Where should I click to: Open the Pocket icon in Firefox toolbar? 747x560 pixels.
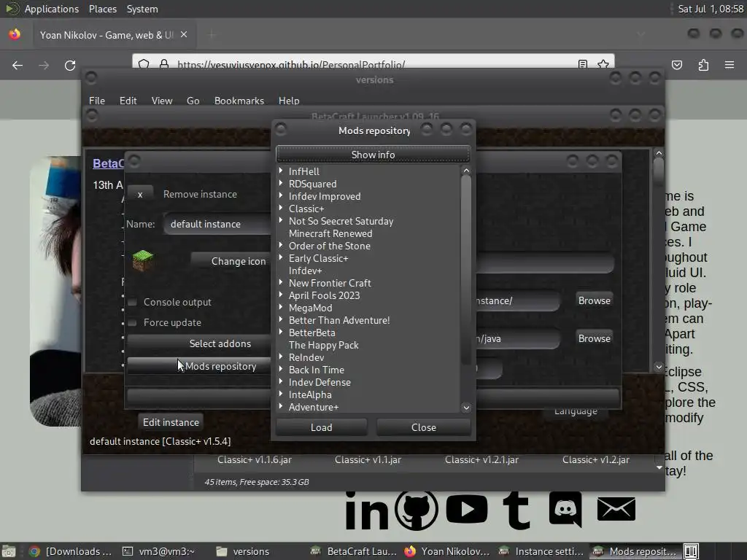677,65
